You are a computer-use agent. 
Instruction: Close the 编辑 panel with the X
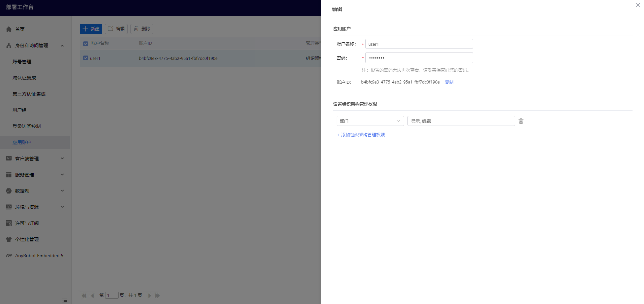click(638, 5)
